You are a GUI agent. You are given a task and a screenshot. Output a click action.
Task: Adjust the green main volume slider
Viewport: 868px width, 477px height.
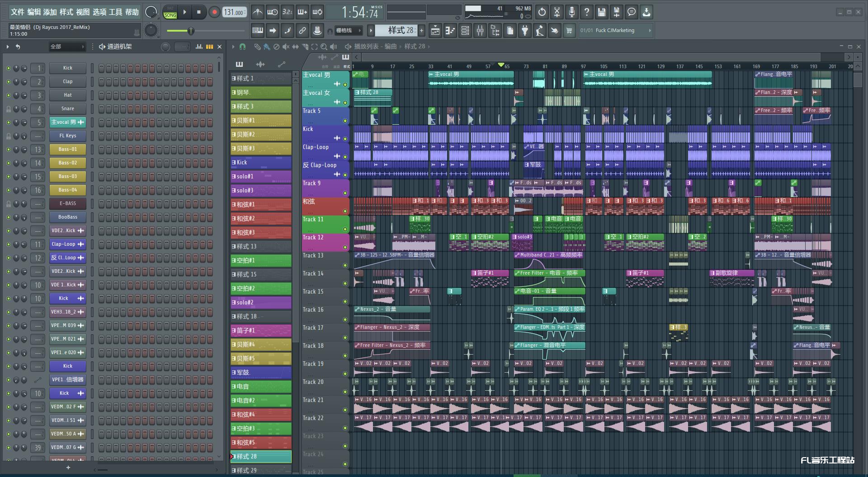(x=190, y=31)
